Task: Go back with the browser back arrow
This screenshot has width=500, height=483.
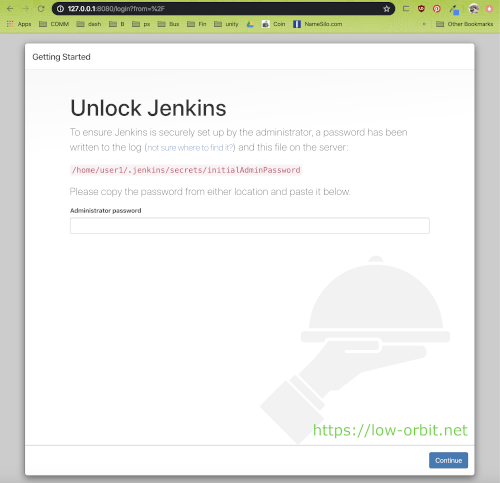Action: [10, 9]
